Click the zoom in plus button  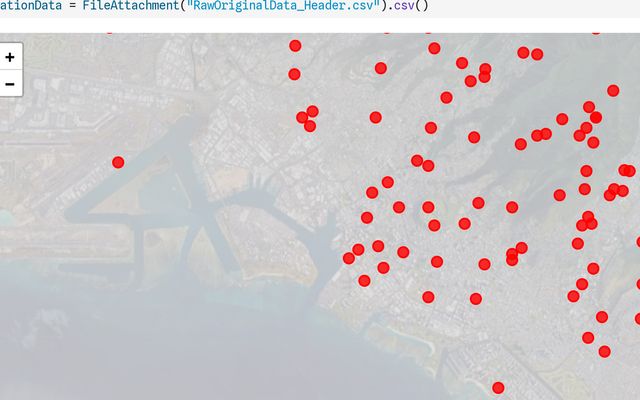pos(10,57)
